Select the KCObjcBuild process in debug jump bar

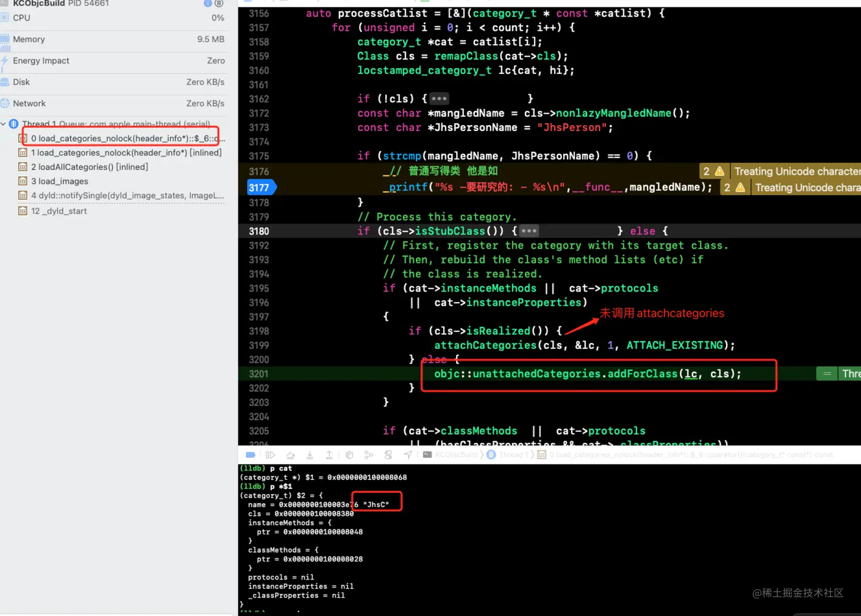pyautogui.click(x=450, y=455)
